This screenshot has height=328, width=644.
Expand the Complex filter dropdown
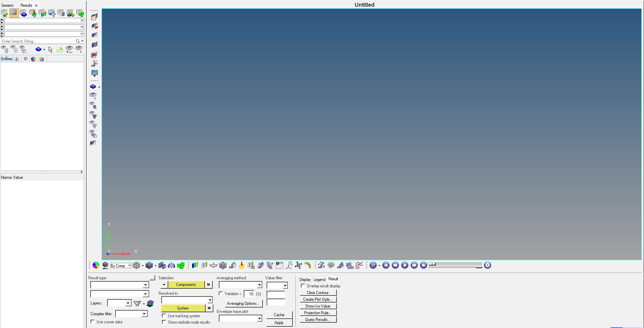[144, 314]
